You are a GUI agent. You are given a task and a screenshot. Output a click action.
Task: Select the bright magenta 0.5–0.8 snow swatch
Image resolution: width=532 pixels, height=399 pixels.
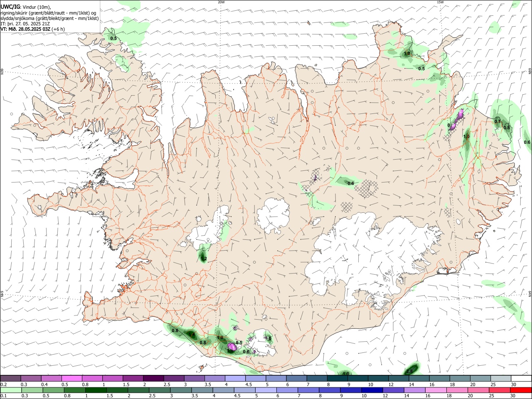[71, 378]
